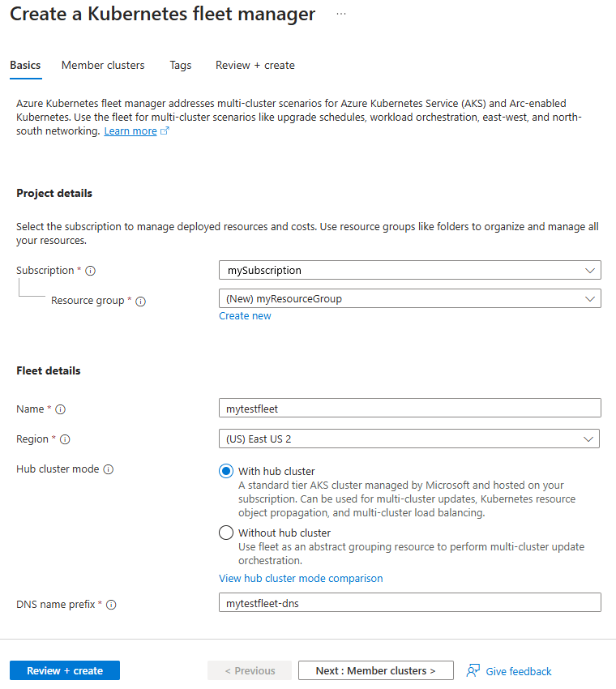Switch to the Member clusters tab

coord(103,65)
